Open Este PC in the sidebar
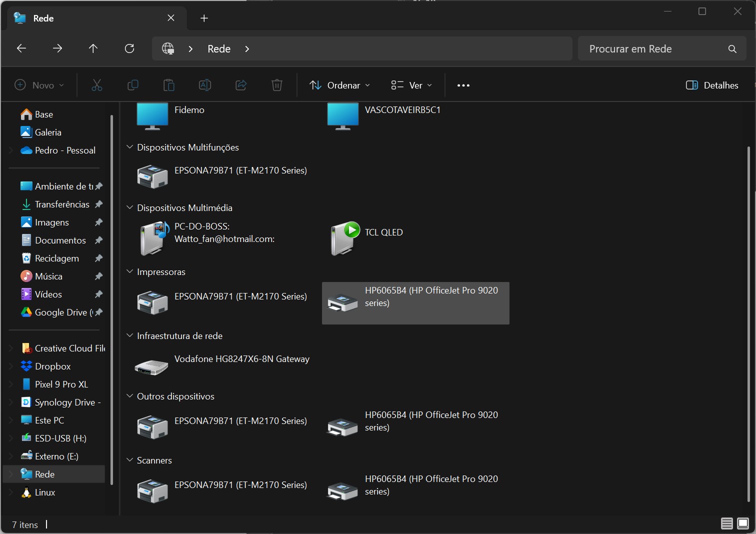 pyautogui.click(x=49, y=420)
